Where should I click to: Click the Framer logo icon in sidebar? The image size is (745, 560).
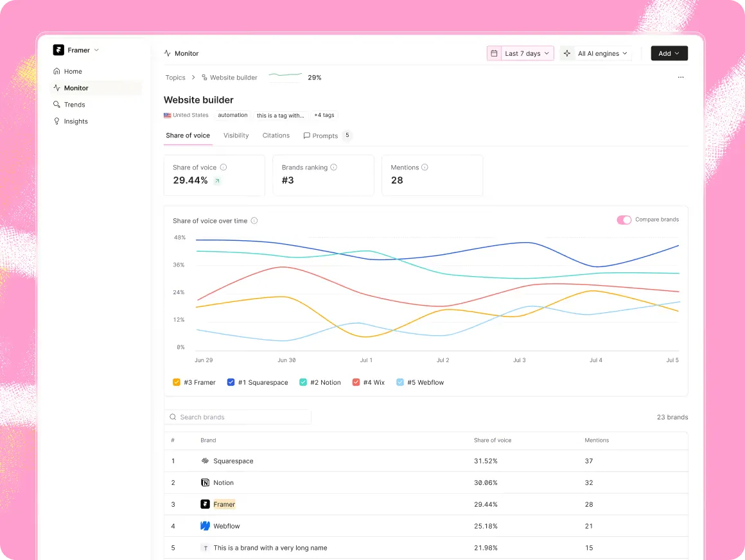[x=58, y=50]
